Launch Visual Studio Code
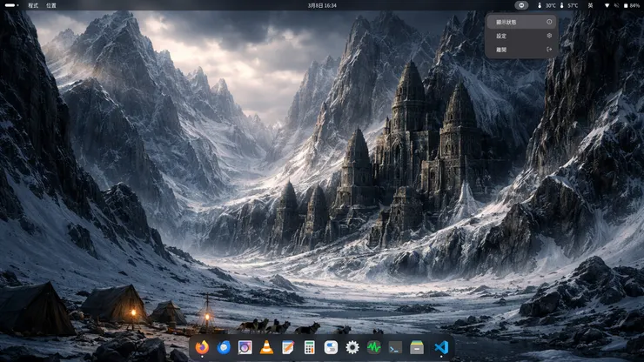 point(440,347)
